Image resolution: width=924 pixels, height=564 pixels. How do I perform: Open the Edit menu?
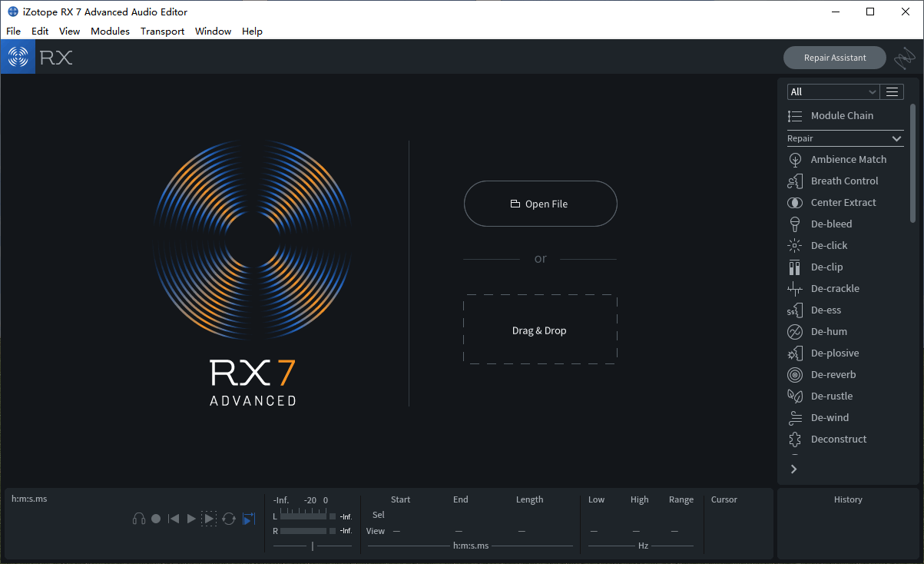40,32
